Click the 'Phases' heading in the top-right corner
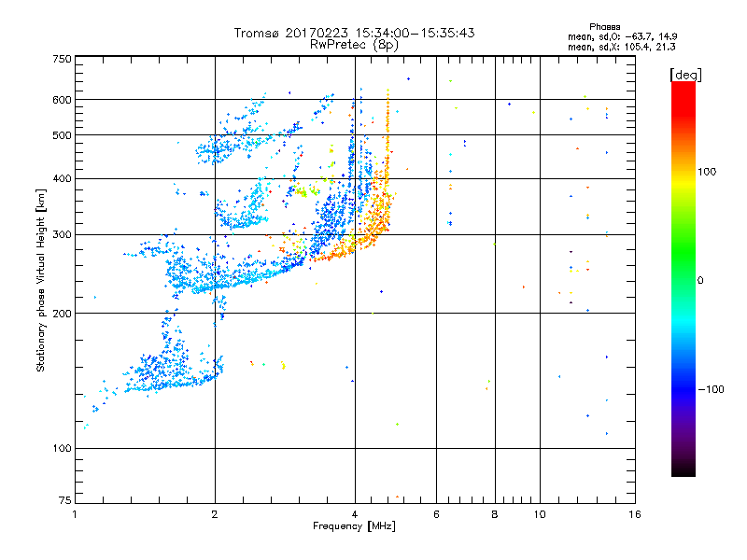 point(604,27)
